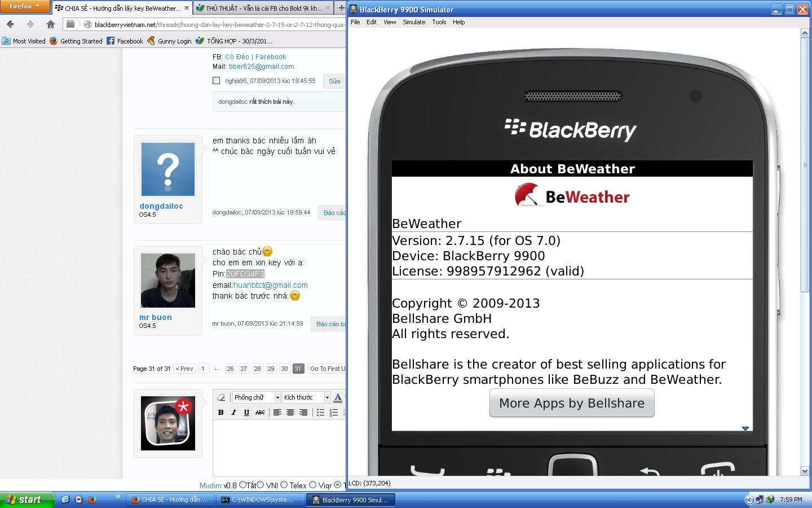Open the Mudim link
This screenshot has height=508, width=812.
coord(210,485)
